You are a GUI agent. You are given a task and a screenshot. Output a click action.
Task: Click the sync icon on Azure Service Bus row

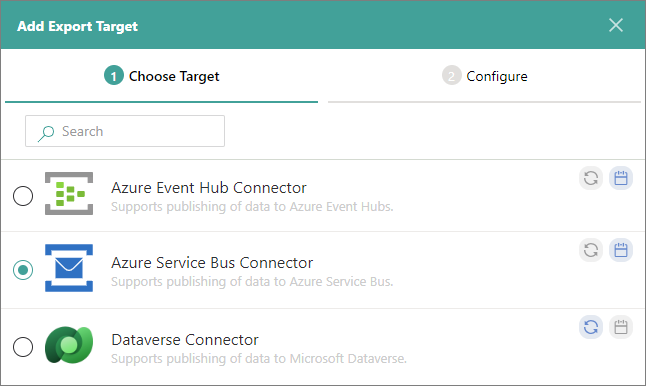click(x=591, y=250)
